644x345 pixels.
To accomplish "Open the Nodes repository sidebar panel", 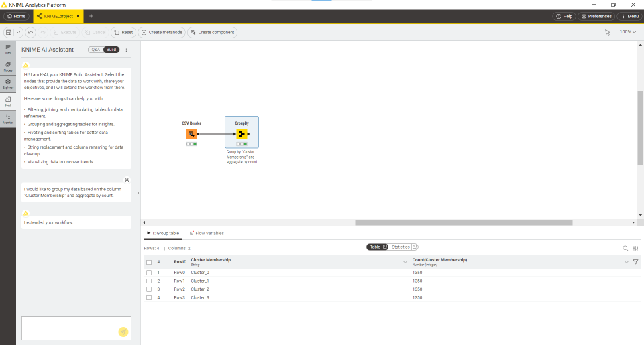I will coord(8,66).
